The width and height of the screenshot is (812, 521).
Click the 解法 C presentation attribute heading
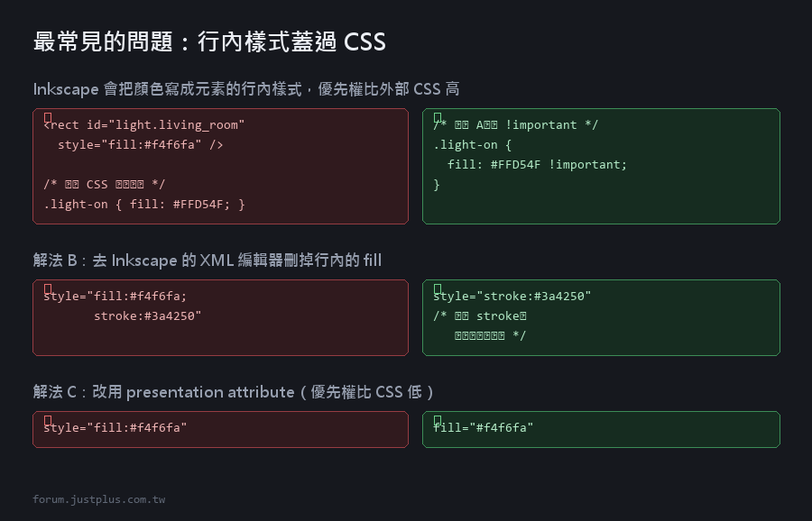[234, 392]
